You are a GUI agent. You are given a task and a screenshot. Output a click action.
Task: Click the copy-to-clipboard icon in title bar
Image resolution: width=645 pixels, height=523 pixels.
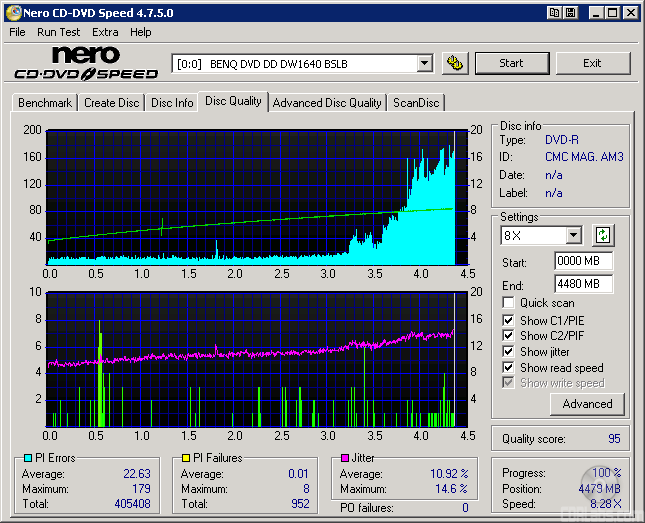point(553,13)
